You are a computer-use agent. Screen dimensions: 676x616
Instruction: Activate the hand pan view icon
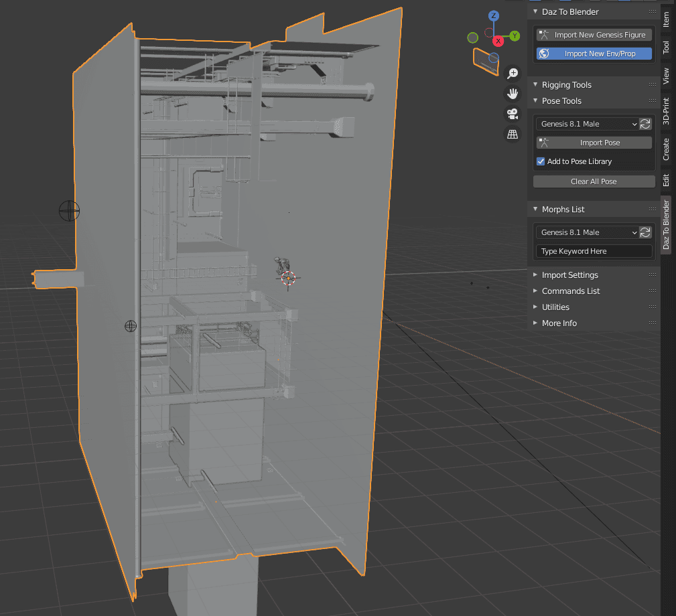pyautogui.click(x=513, y=93)
